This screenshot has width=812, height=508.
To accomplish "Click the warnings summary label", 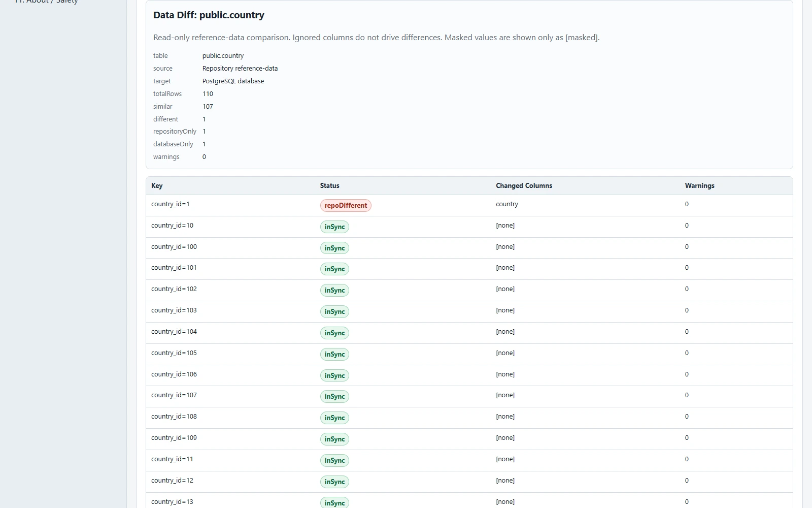I will (x=166, y=157).
